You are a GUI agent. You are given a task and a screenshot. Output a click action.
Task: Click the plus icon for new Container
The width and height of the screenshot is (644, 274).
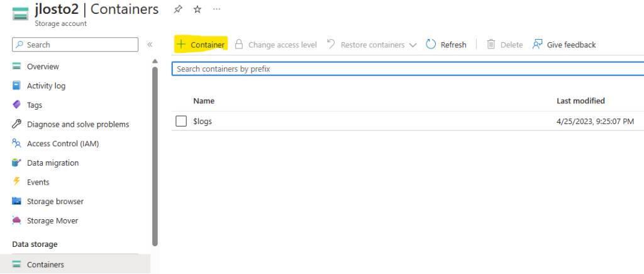[181, 44]
